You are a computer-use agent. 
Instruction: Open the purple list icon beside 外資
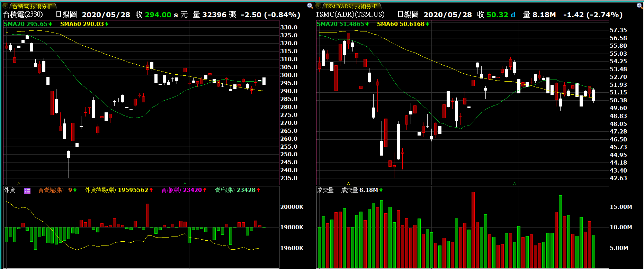(x=27, y=191)
